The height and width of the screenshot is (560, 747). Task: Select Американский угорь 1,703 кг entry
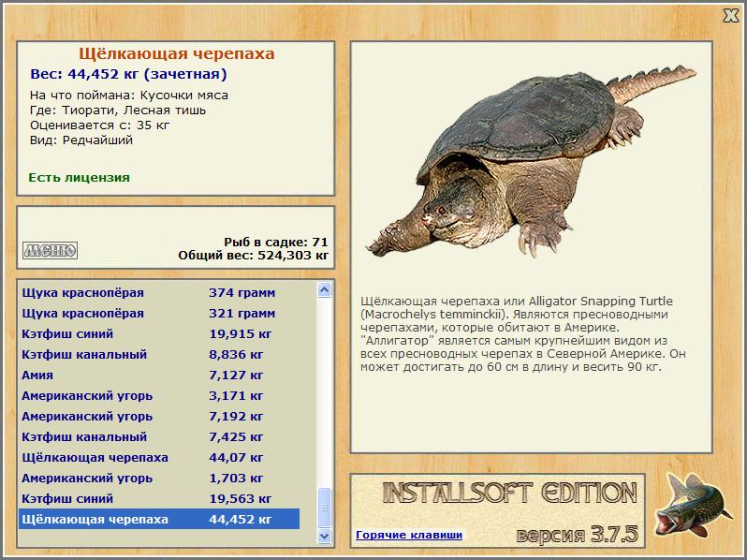click(159, 478)
